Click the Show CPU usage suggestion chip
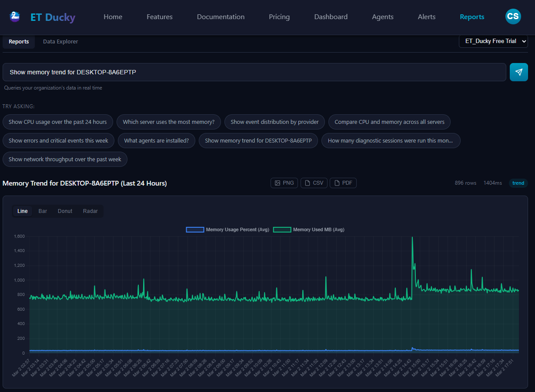Screen dimensions: 535x392 [57, 122]
